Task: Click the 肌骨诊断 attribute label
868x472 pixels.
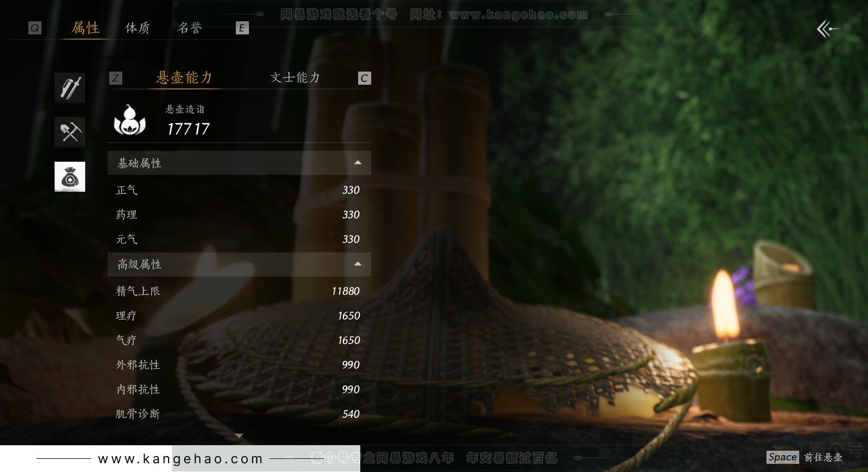Action: coord(138,414)
